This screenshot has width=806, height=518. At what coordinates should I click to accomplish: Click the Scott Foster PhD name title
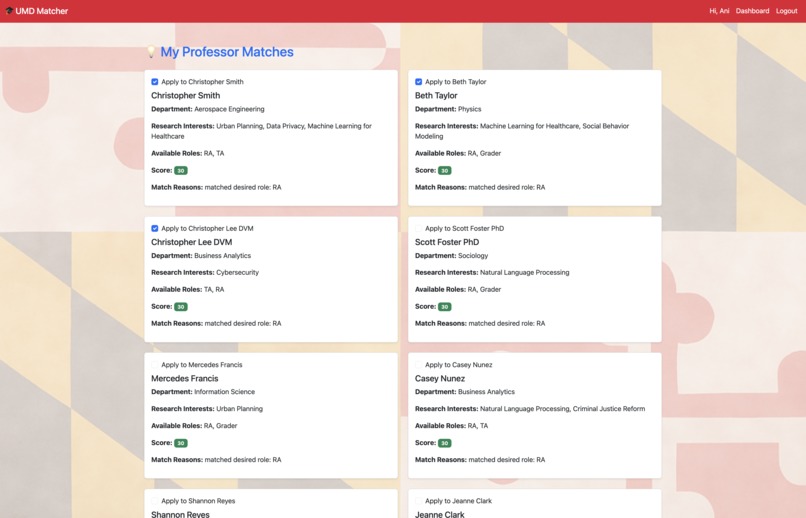(x=447, y=242)
